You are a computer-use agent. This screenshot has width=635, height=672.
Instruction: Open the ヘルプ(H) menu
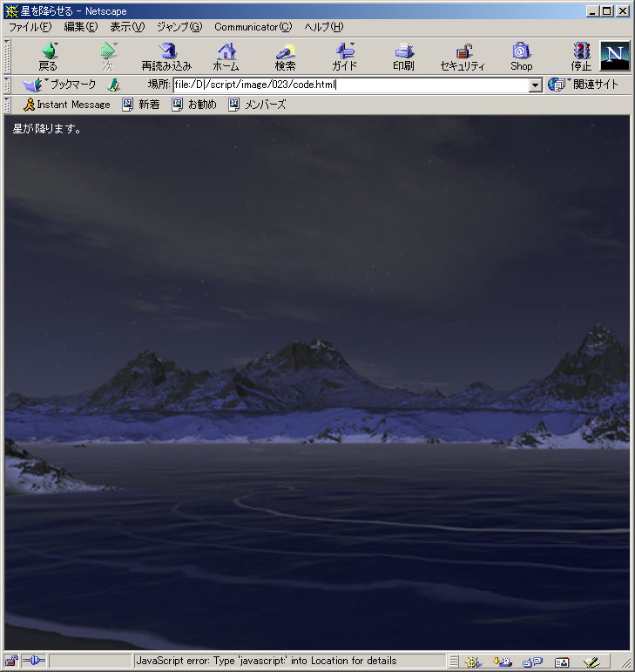pyautogui.click(x=324, y=27)
